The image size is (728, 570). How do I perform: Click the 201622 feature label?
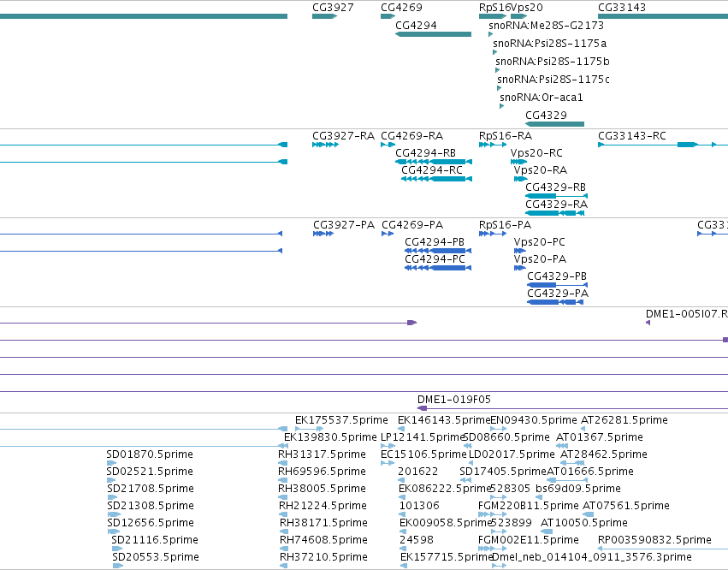point(417,472)
